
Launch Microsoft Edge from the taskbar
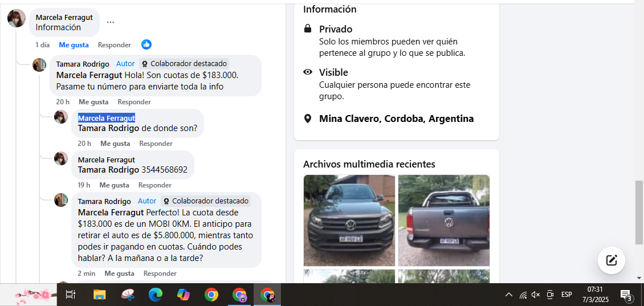click(155, 295)
